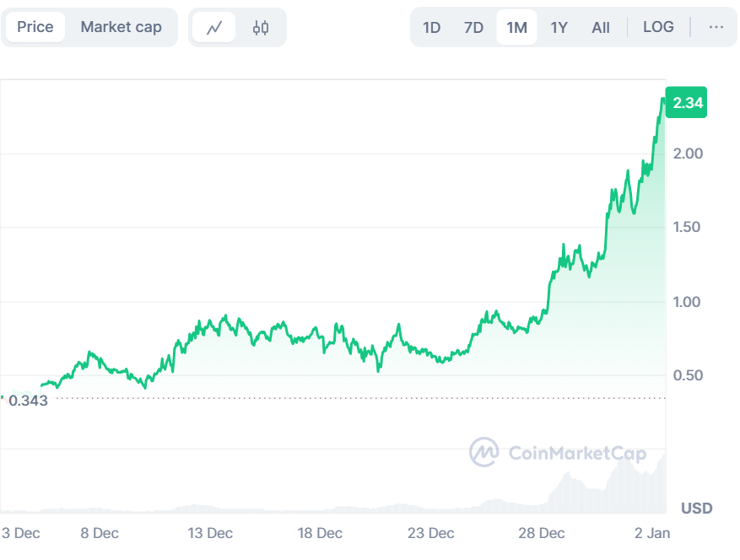Select the USD currency label
The width and height of the screenshot is (740, 560).
point(695,509)
